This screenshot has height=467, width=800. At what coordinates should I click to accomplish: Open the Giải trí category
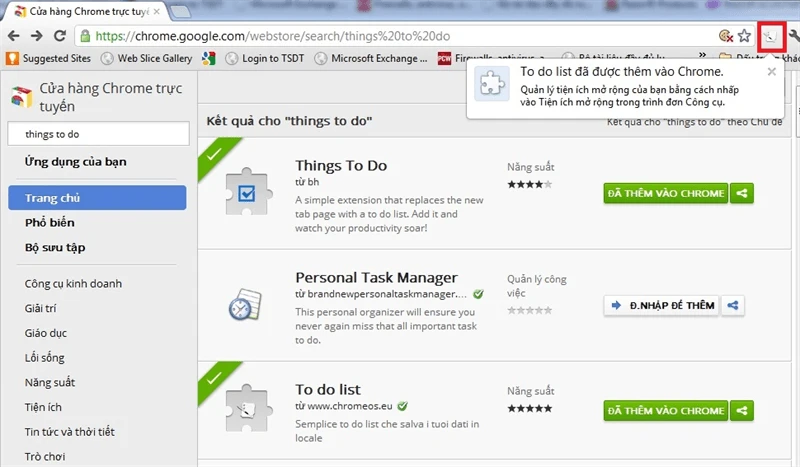(40, 308)
